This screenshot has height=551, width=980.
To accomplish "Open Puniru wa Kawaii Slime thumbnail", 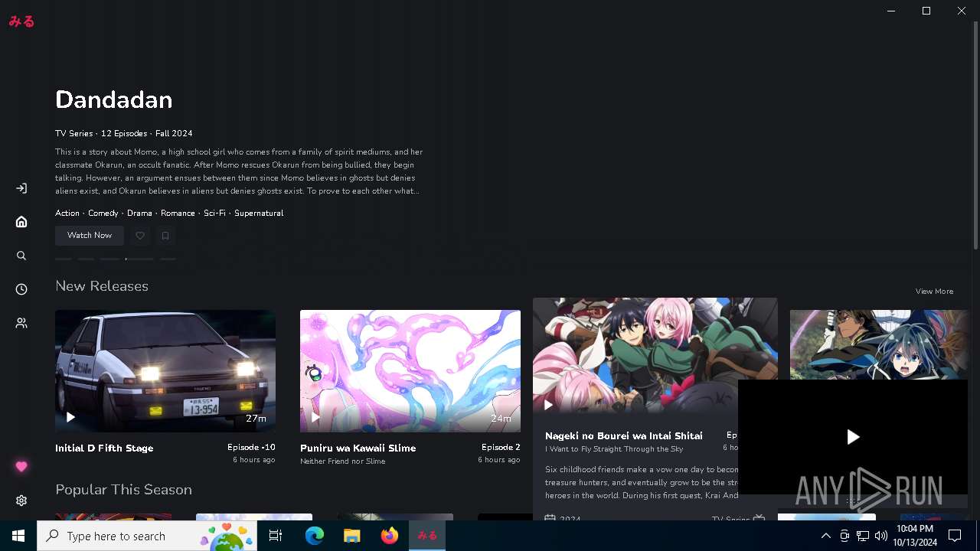I will click(x=410, y=371).
